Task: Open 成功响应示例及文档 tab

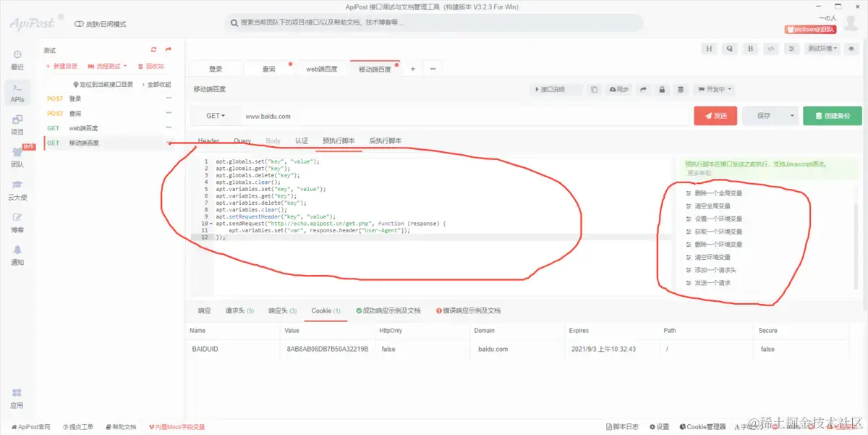Action: 388,311
